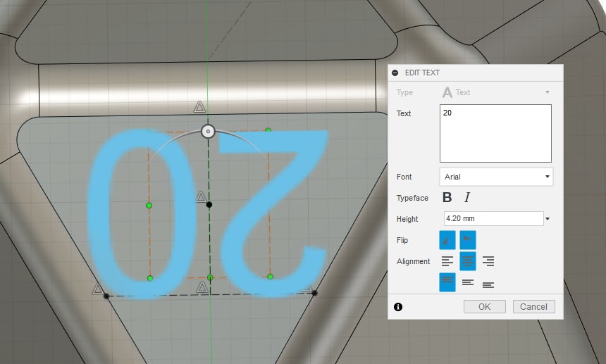The width and height of the screenshot is (606, 364).
Task: Open the Height value dropdown arrow
Action: coord(548,219)
